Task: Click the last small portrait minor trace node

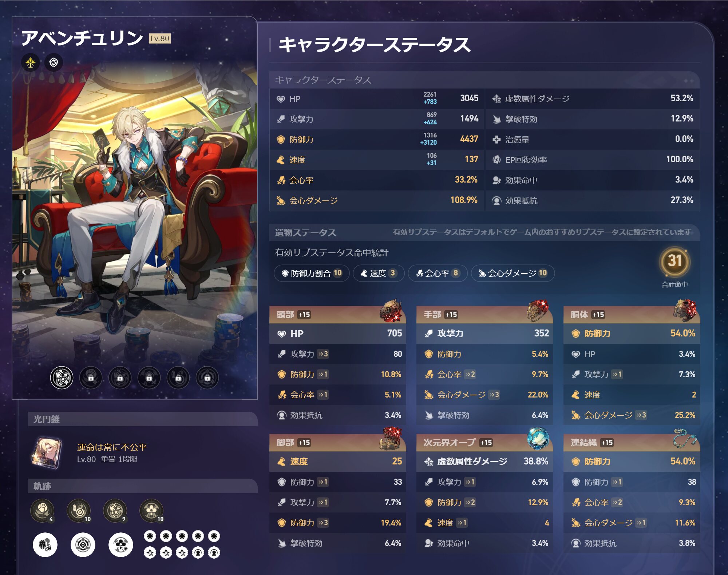Action: [x=214, y=553]
